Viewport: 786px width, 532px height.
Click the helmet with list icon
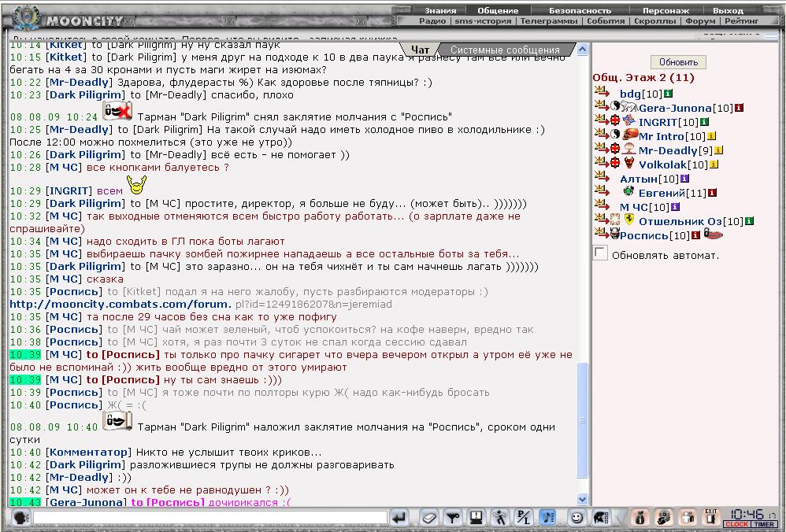(601, 518)
